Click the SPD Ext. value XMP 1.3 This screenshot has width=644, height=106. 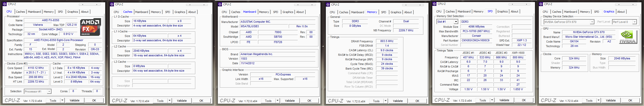[x=522, y=40]
